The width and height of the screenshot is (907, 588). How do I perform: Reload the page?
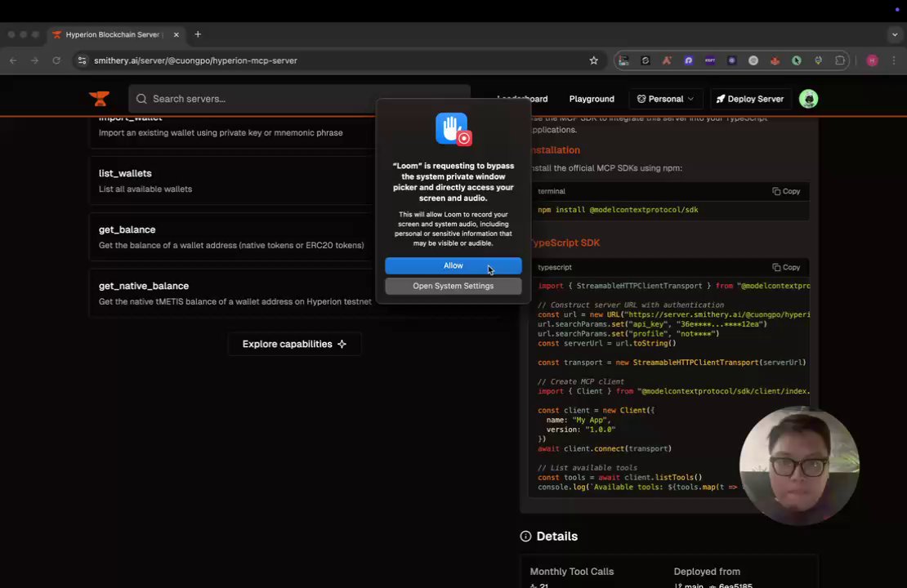point(56,60)
